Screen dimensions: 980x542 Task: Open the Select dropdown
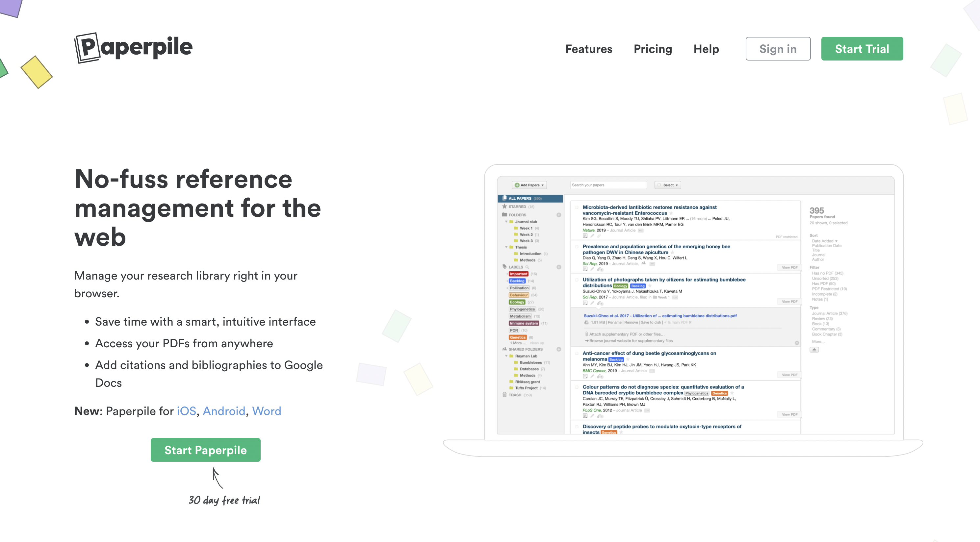(x=668, y=185)
